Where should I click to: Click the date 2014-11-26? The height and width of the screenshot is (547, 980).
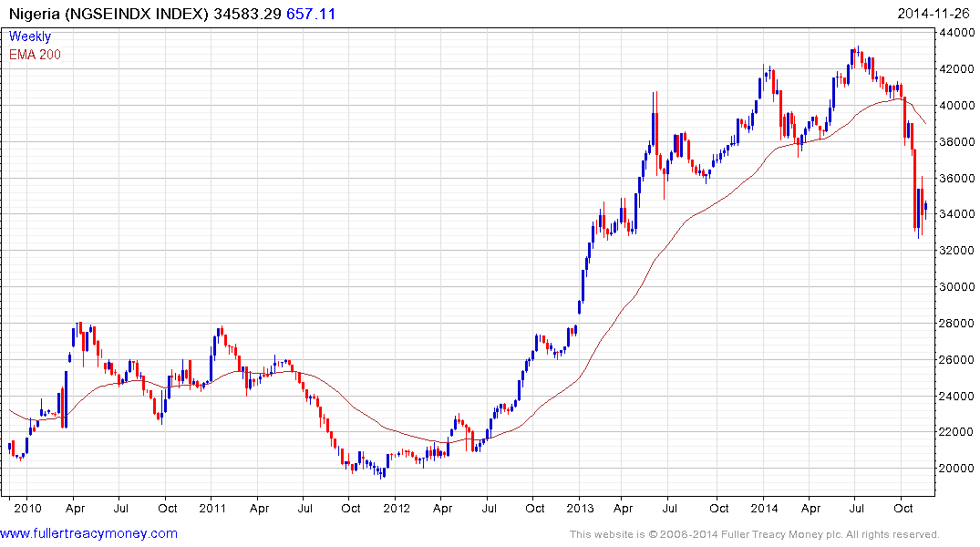click(934, 14)
